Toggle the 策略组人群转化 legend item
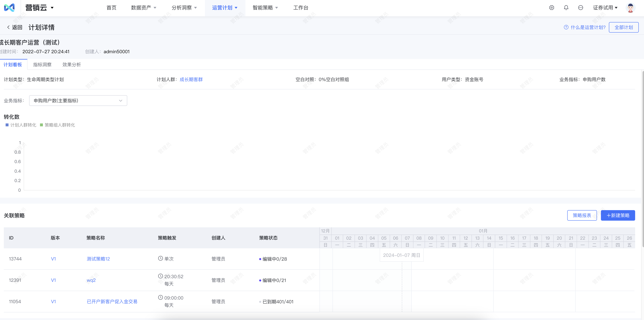Viewport: 644px width, 320px height. pyautogui.click(x=58, y=125)
